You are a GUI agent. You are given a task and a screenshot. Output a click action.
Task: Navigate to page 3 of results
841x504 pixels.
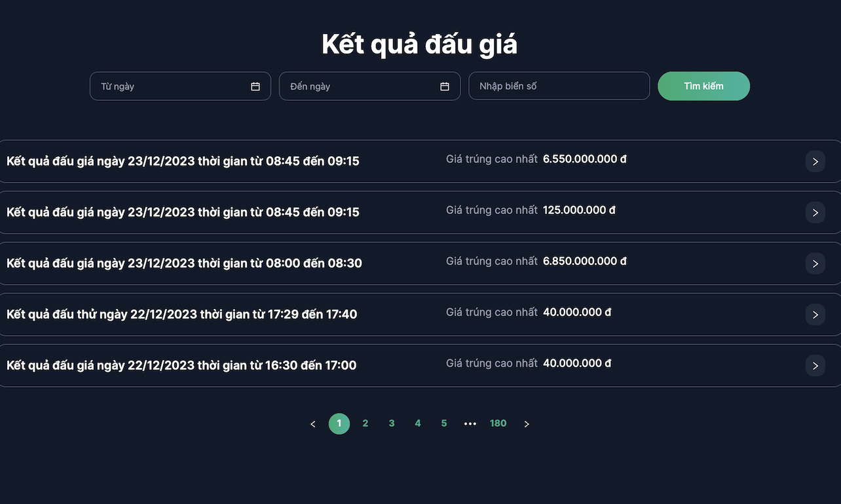click(x=392, y=423)
